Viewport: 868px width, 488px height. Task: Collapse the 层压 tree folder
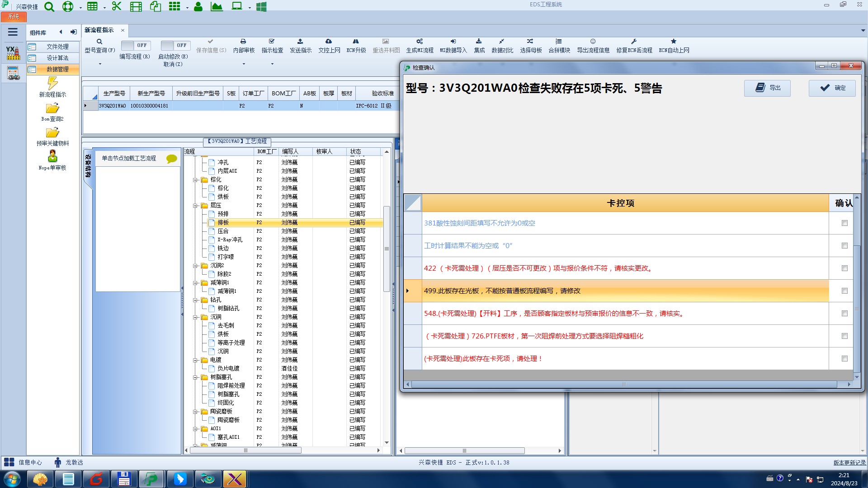click(x=195, y=206)
